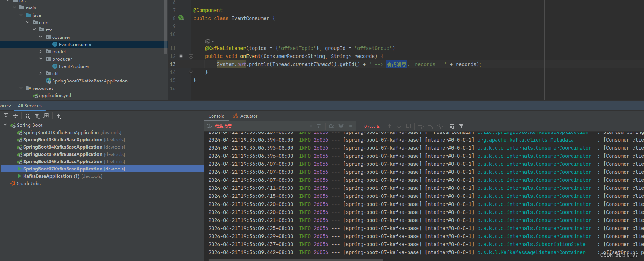The height and width of the screenshot is (261, 644).
Task: Select application.yml in resources
Action: [x=55, y=96]
